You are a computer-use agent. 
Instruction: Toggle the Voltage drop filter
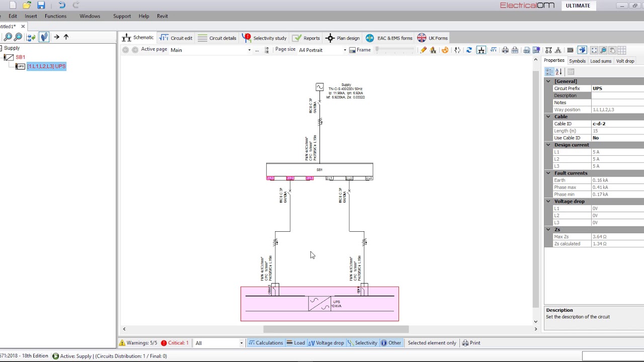pyautogui.click(x=326, y=343)
